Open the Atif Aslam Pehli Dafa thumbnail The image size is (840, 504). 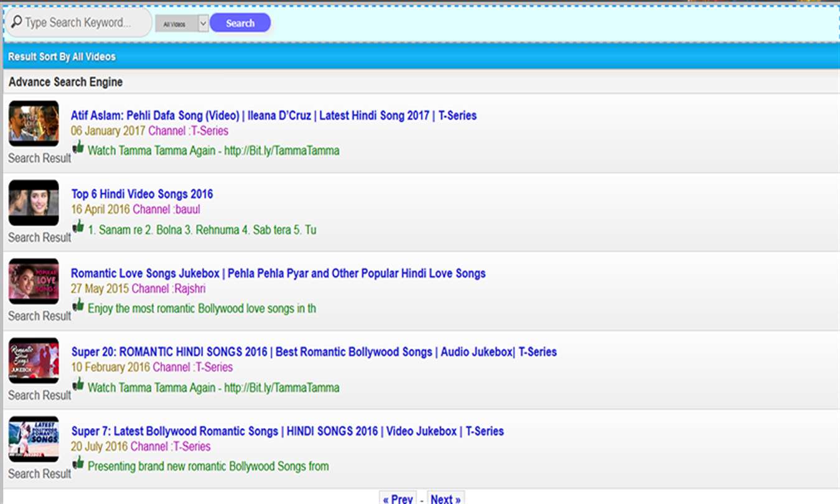tap(34, 123)
